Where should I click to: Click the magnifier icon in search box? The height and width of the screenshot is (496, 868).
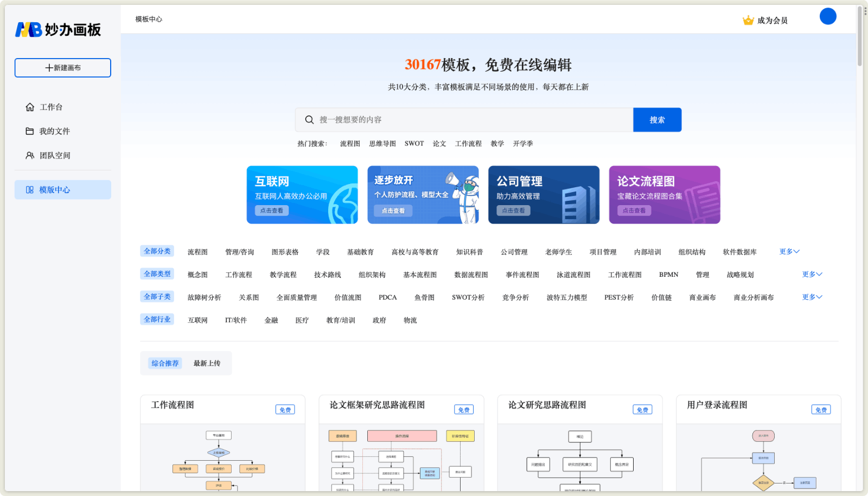[309, 120]
